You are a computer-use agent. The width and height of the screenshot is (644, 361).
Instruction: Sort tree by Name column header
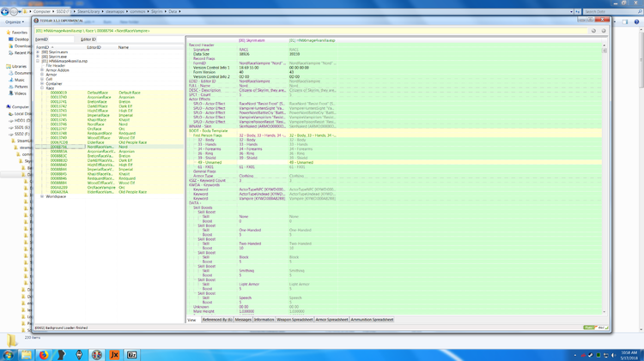(x=150, y=47)
